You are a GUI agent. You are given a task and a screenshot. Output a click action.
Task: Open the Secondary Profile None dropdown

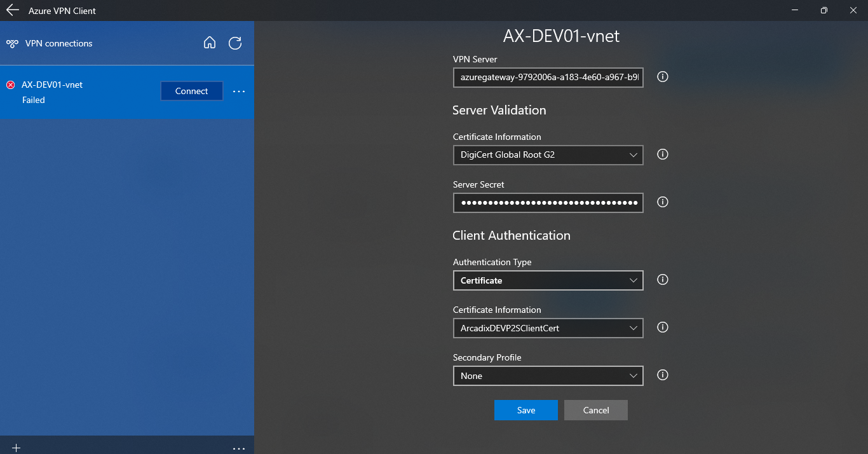(x=548, y=376)
